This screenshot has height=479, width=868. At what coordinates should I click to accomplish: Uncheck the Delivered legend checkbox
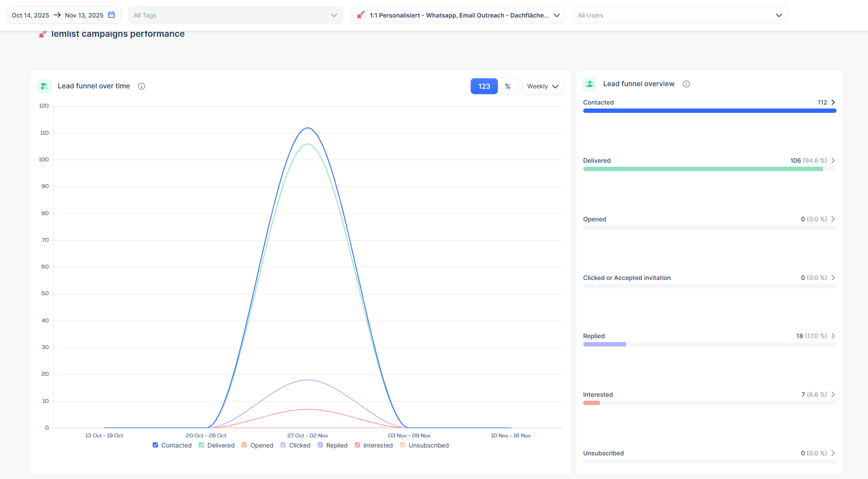pyautogui.click(x=201, y=445)
